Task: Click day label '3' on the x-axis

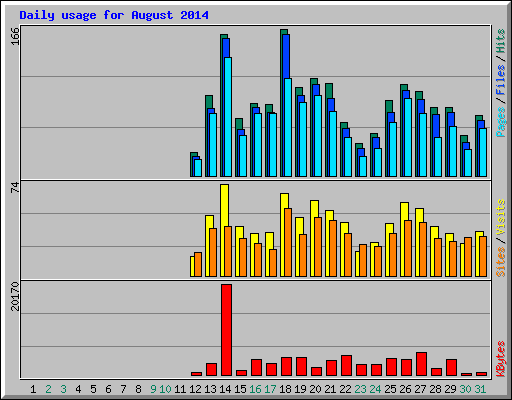Action: click(63, 389)
